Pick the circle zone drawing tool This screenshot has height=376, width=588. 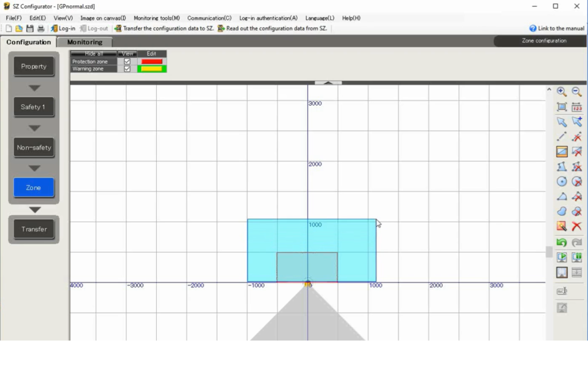tap(562, 182)
